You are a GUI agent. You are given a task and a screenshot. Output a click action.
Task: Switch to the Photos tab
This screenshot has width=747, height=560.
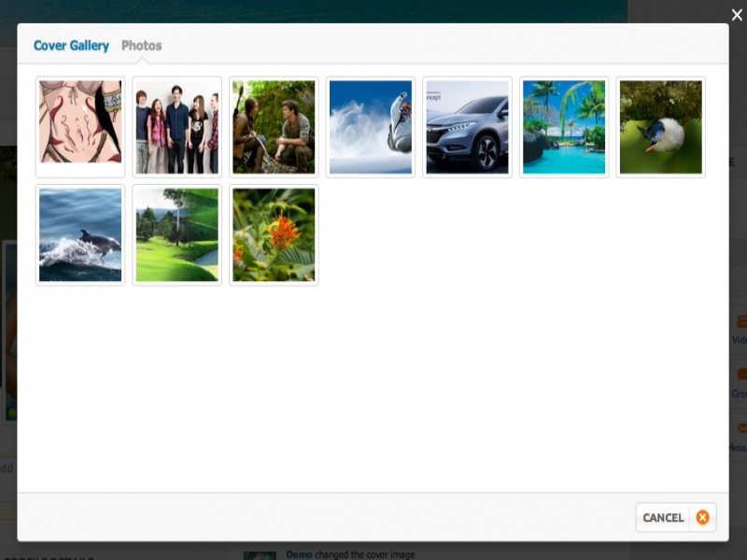coord(141,46)
